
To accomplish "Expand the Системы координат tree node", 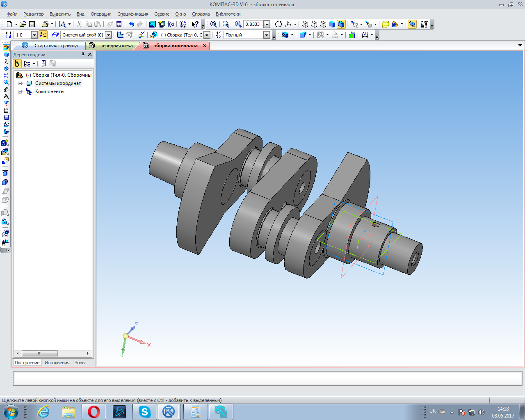I will pos(20,83).
